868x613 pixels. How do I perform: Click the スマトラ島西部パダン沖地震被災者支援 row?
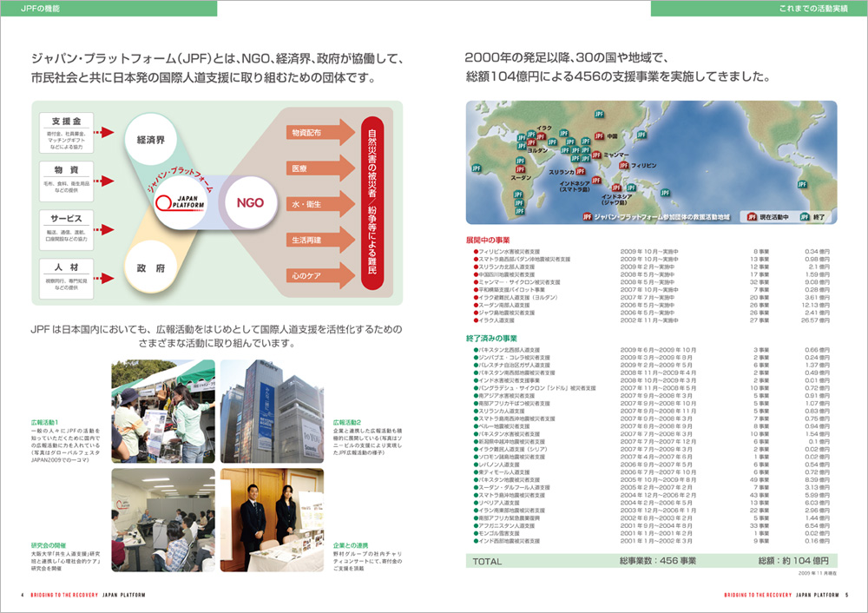pos(652,259)
